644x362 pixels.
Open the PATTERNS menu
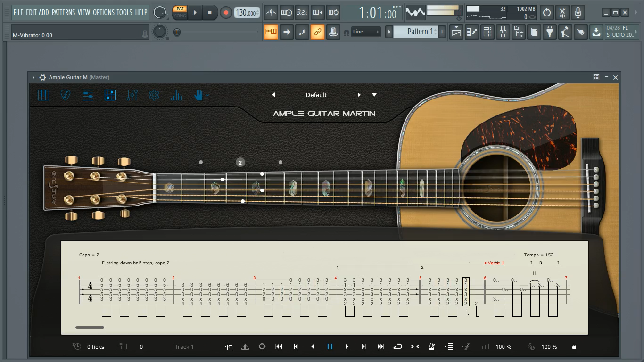(64, 12)
